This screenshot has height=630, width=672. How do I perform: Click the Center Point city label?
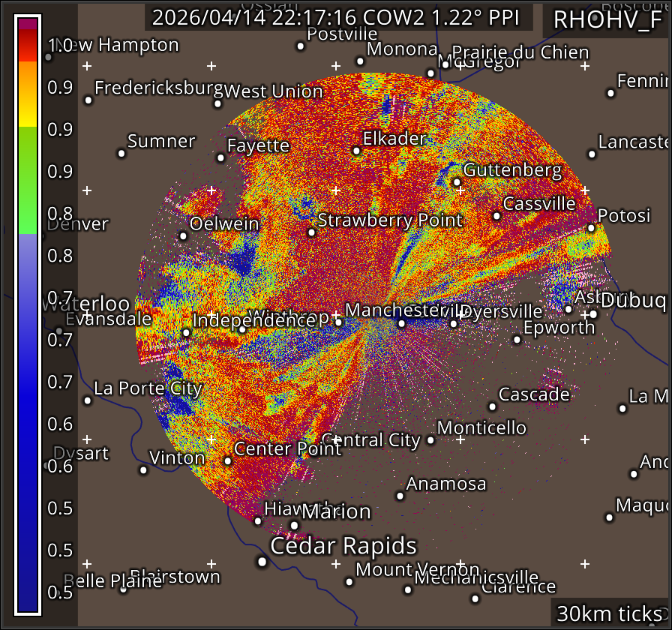[x=287, y=448]
